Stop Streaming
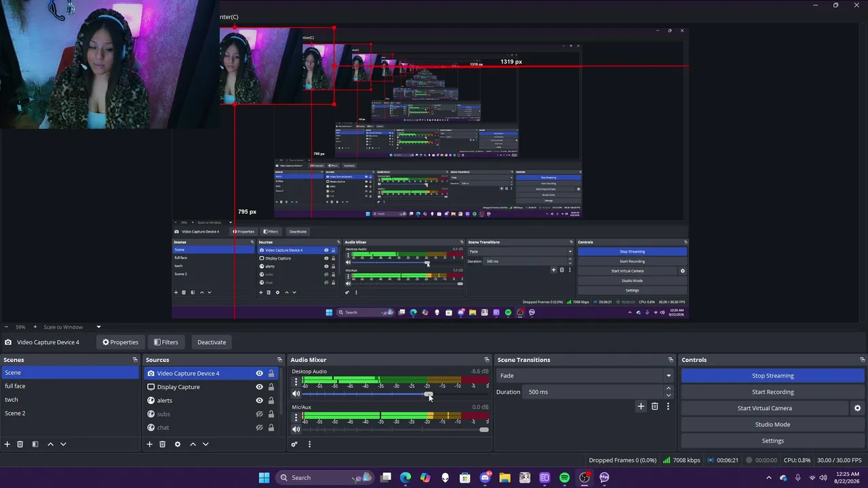Viewport: 868px width, 488px height. [772, 375]
